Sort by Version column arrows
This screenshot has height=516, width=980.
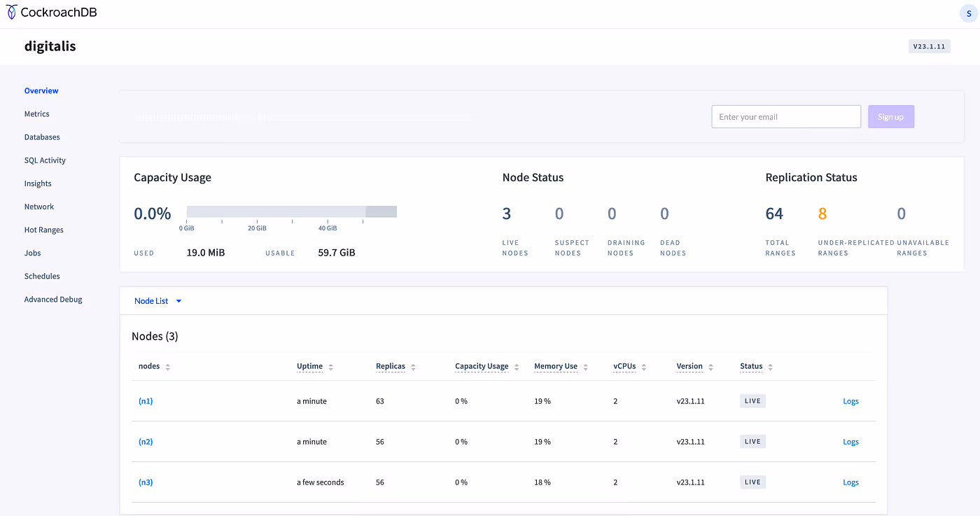pos(710,367)
